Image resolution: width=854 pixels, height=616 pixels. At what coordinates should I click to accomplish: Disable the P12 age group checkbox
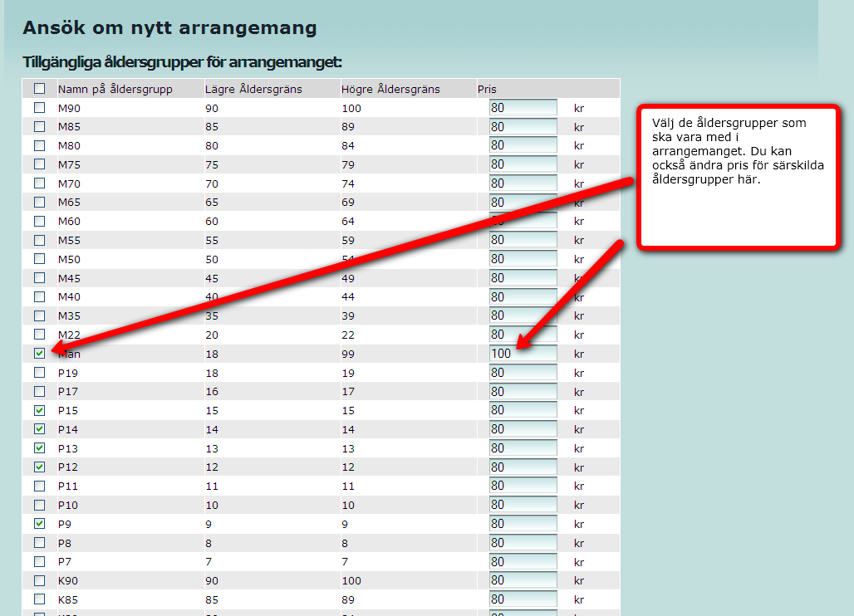tap(39, 467)
